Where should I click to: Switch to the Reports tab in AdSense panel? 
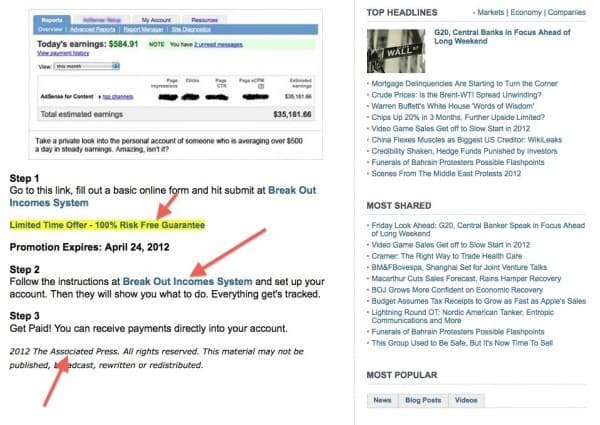pyautogui.click(x=52, y=20)
